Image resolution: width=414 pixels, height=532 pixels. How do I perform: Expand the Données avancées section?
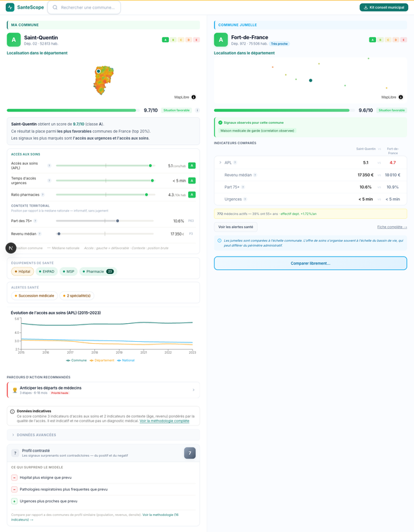coord(103,435)
